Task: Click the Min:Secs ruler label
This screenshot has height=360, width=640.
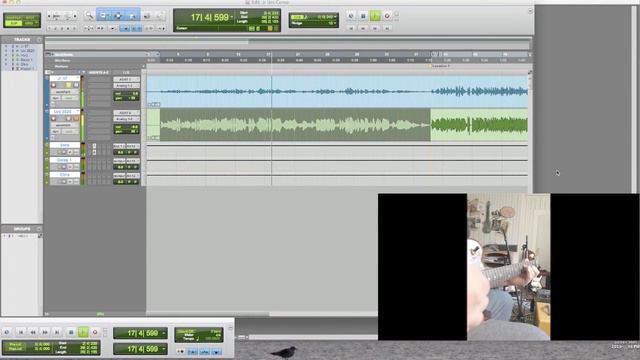Action: click(62, 60)
